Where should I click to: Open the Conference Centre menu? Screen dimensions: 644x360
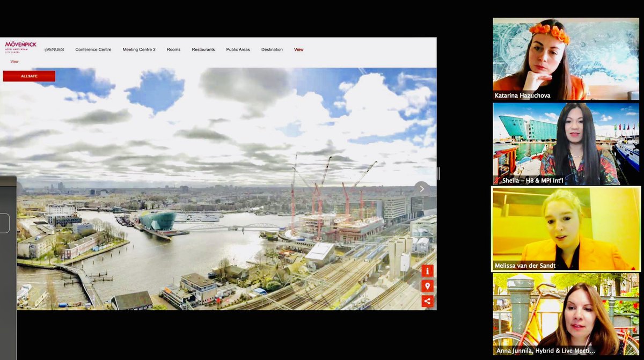[93, 49]
